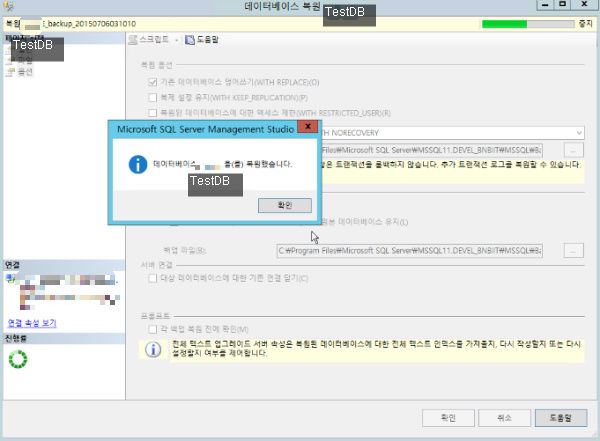Click the 작업 파일 path input field
This screenshot has width=600, height=441.
coord(409,251)
